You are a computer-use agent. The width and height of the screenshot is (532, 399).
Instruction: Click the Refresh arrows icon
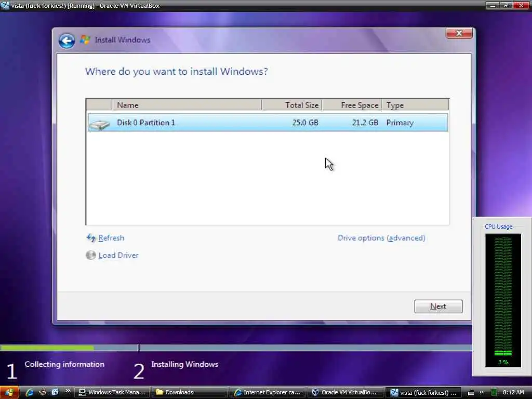click(x=91, y=238)
